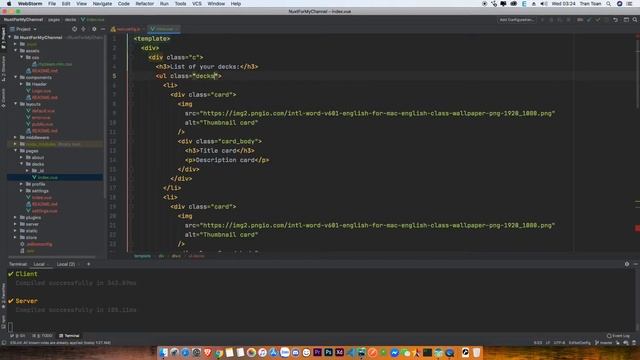This screenshot has height=360, width=640.
Task: Add a new terminal session with plus
Action: point(89,264)
